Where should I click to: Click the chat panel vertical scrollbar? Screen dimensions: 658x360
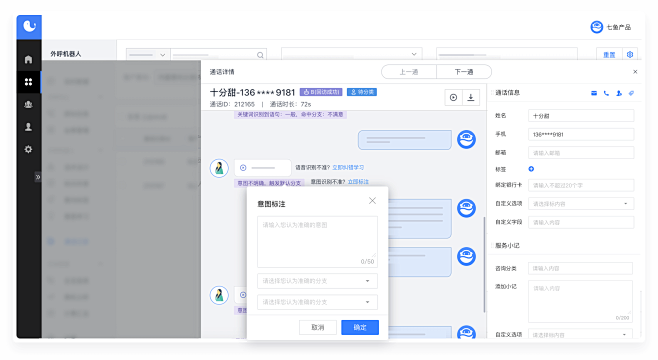point(484,264)
